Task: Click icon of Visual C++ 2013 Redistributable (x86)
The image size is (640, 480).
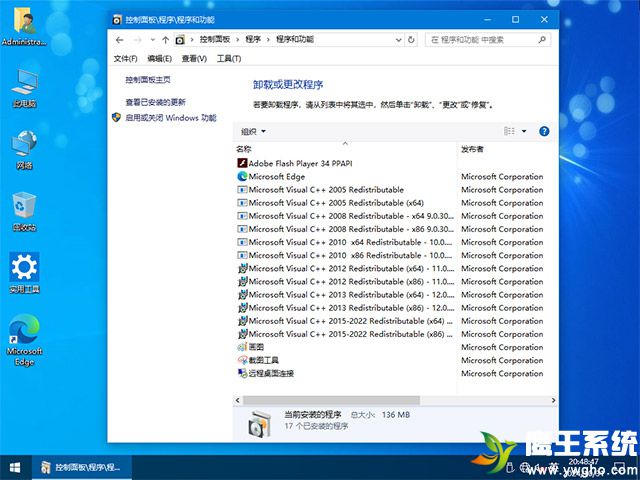Action: [x=242, y=308]
